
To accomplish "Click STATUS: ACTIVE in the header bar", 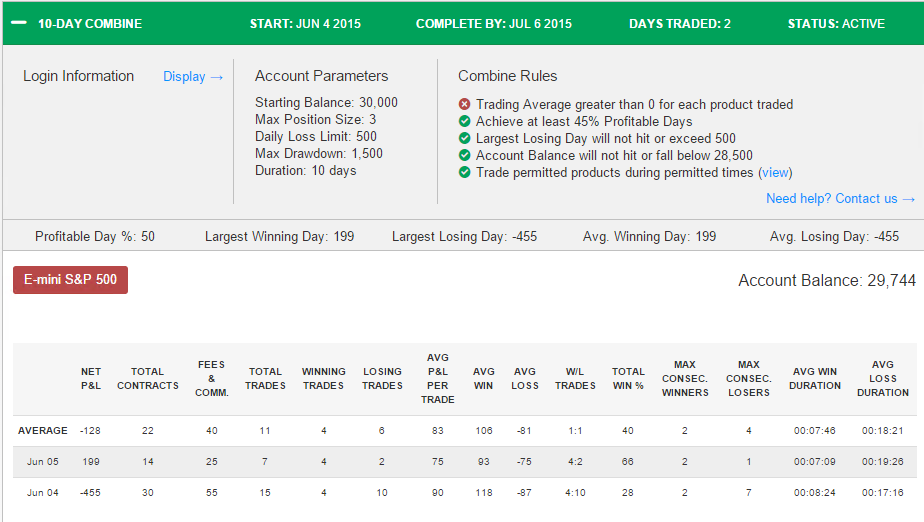I will [x=836, y=24].
